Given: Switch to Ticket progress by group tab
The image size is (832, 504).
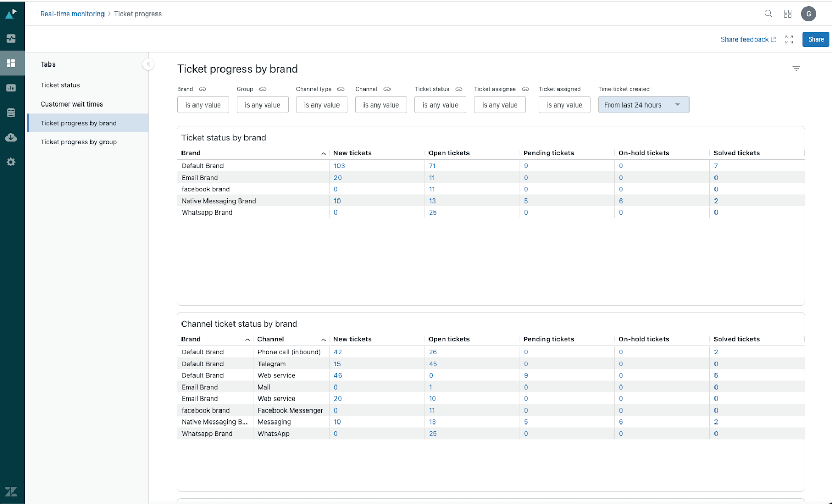Looking at the screenshot, I should (79, 142).
